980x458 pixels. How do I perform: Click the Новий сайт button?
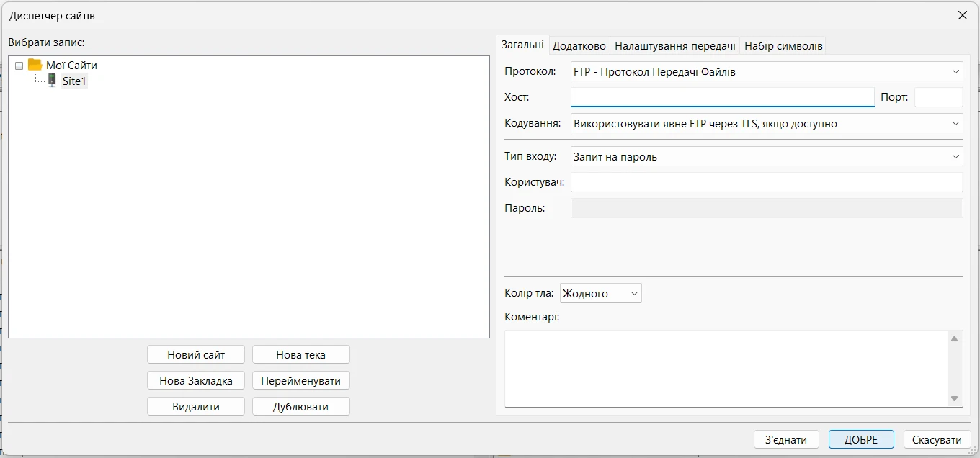point(196,355)
